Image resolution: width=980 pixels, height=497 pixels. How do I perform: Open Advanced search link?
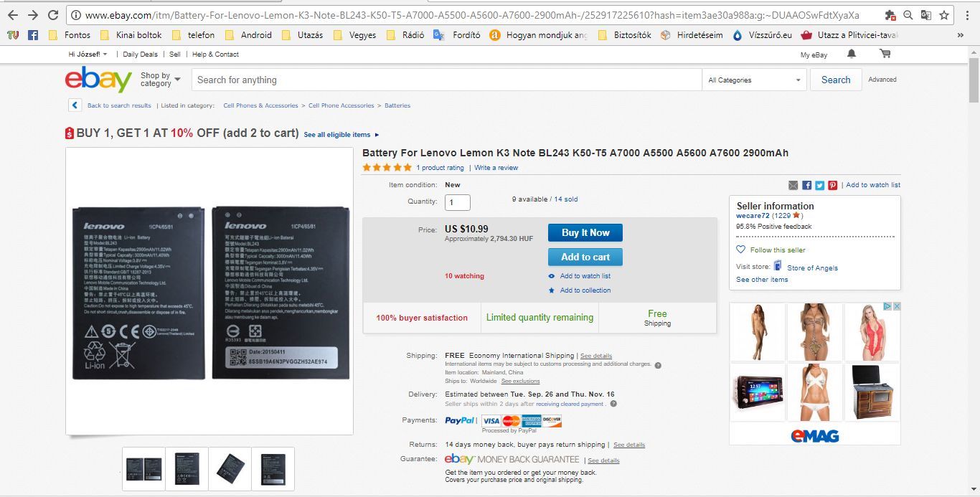coord(882,80)
